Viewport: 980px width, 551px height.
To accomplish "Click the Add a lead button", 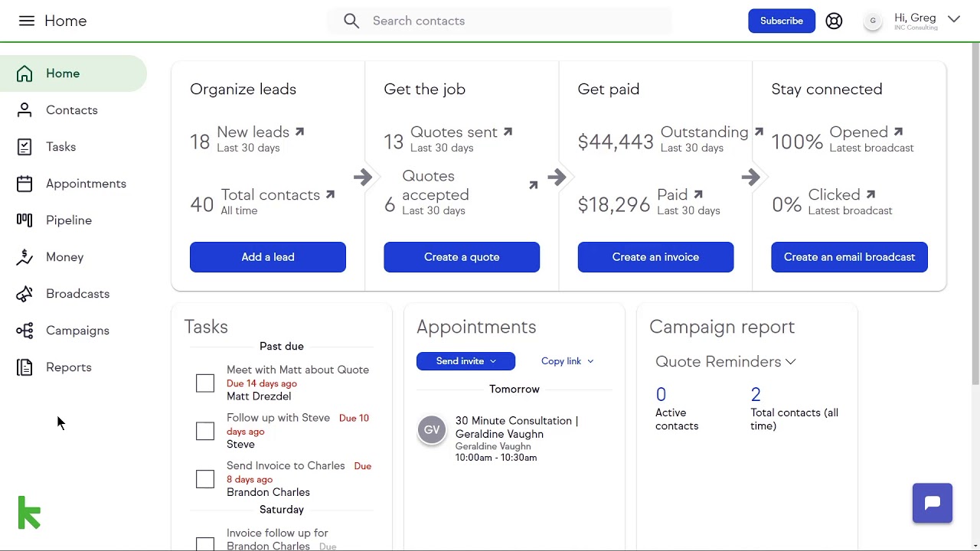I will 267,257.
